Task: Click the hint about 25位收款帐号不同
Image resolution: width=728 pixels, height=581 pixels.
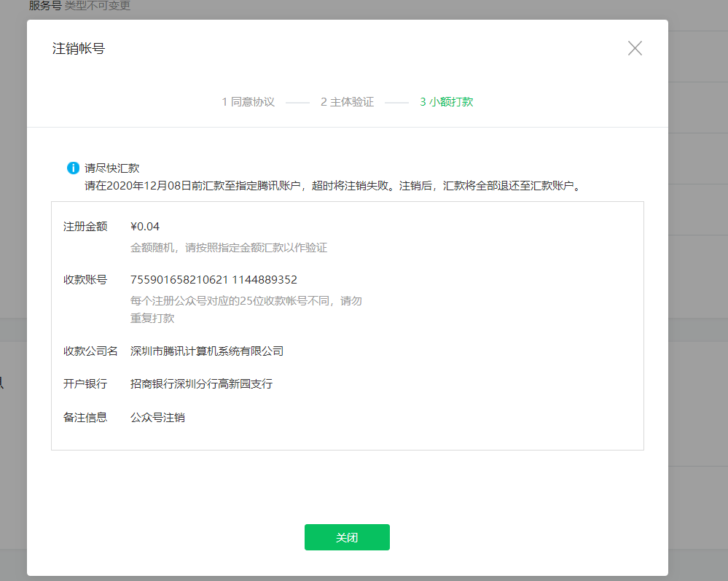Action: pos(246,309)
